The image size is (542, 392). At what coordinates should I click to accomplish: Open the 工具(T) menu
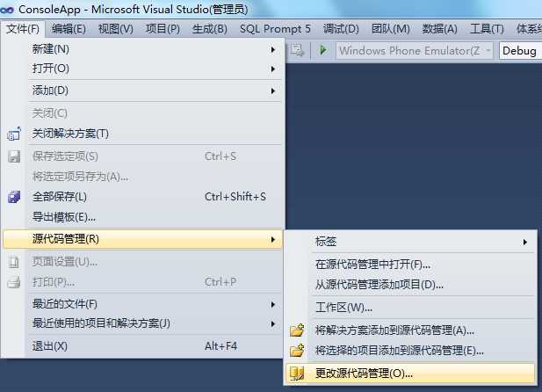487,29
